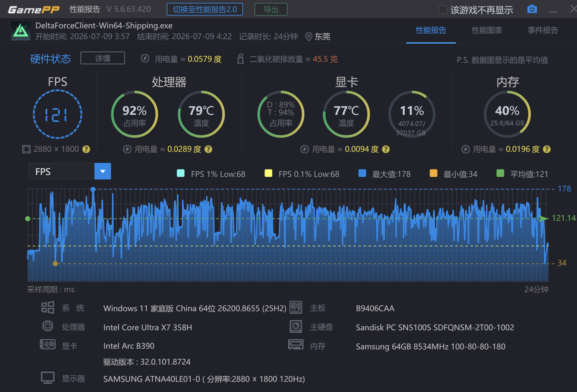Image resolution: width=577 pixels, height=392 pixels.
Task: Click the cyan FPS 1% Low legend swatch
Action: tap(181, 173)
